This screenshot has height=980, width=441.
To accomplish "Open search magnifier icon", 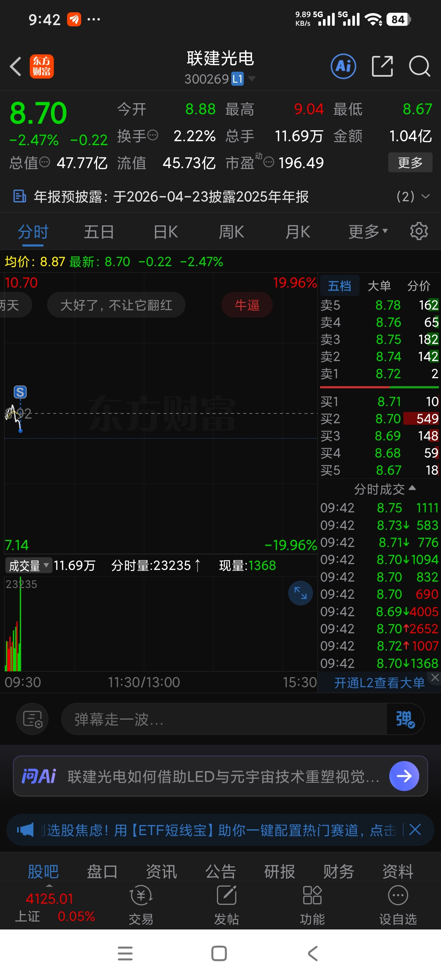I will tap(419, 66).
